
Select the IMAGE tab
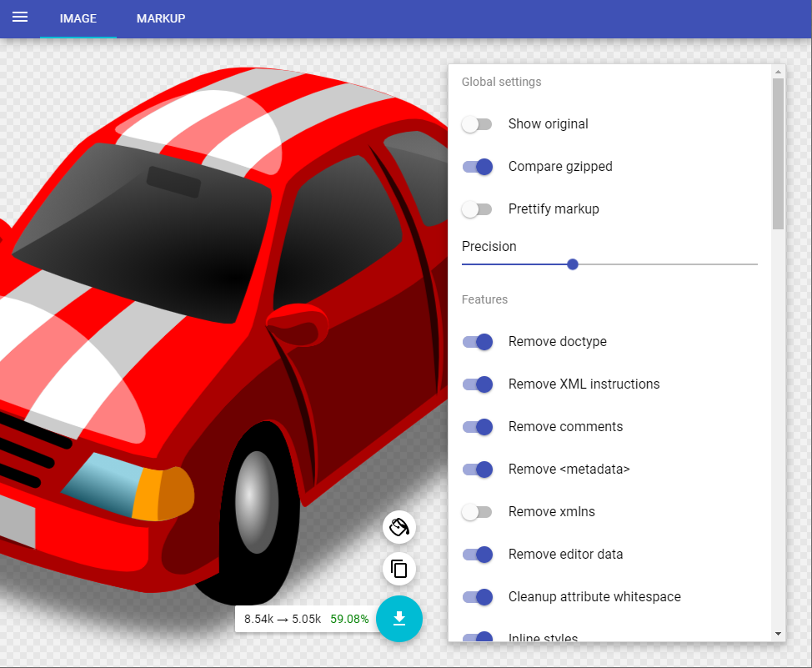click(78, 18)
